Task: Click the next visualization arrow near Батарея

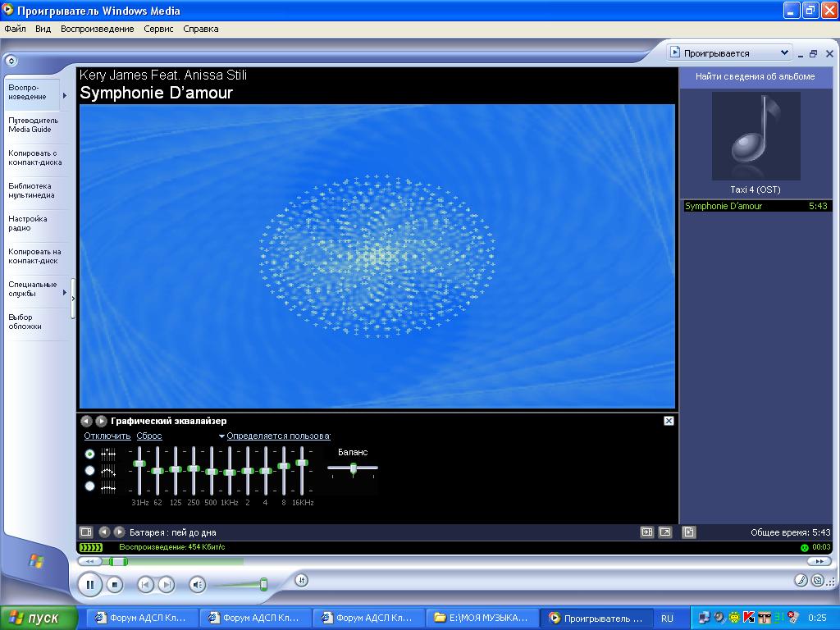Action: 119,532
